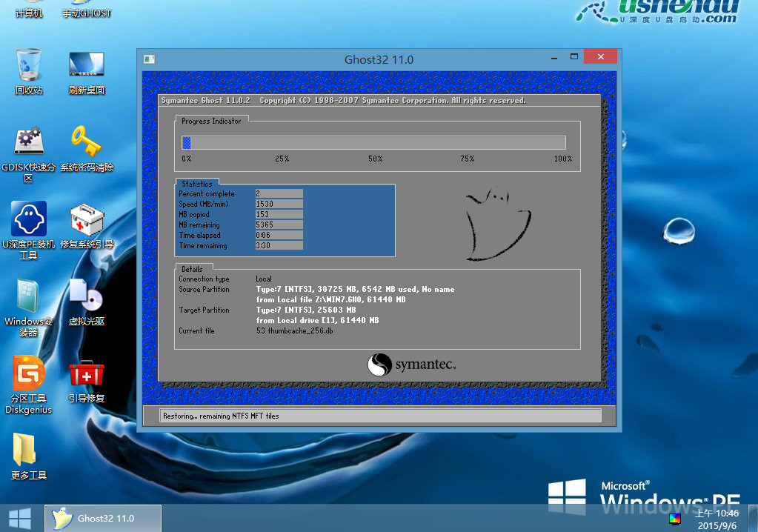
Task: Click the Ghost progress bar
Action: (x=374, y=142)
